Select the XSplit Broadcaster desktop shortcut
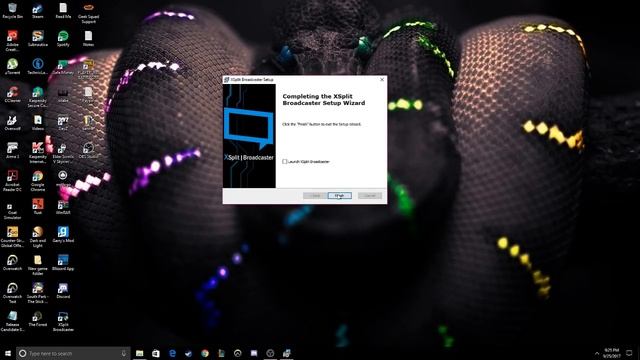Screen dimensions: 640x360 [x=63, y=321]
